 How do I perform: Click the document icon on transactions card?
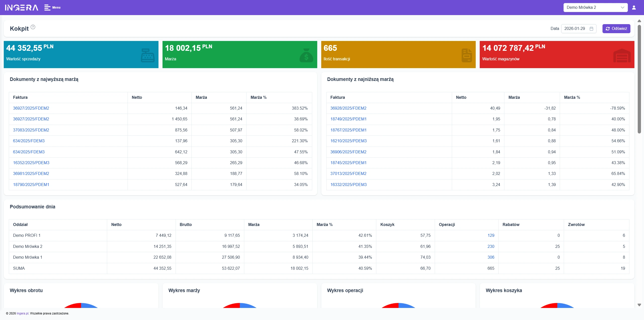[466, 55]
